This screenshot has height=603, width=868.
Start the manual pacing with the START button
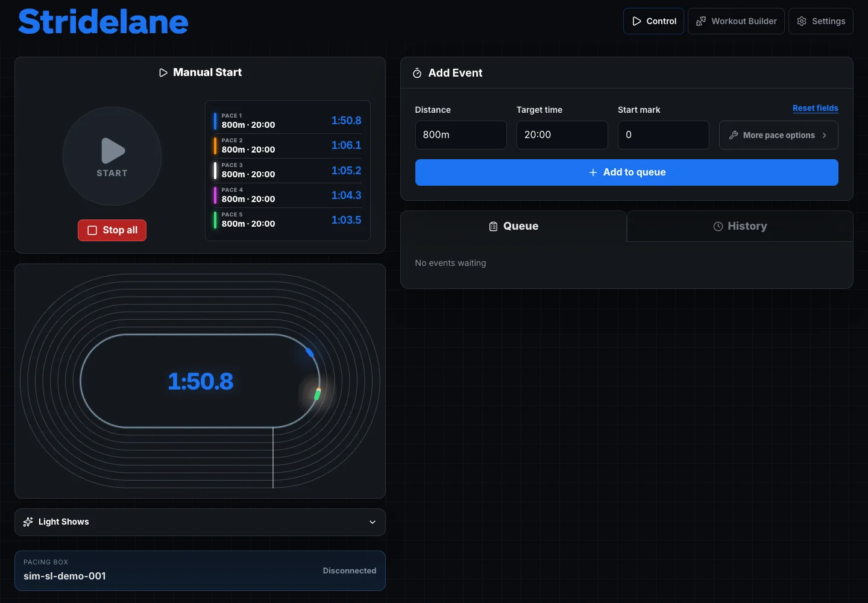pyautogui.click(x=112, y=156)
